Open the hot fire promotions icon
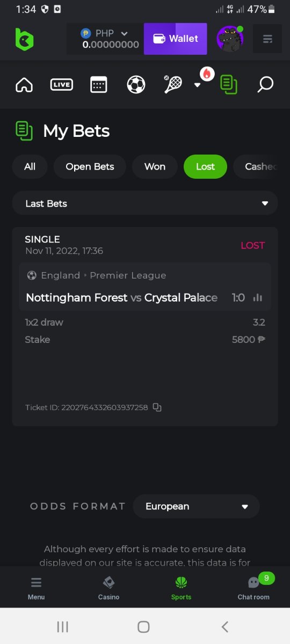Screen dimensions: 290x644 207,74
